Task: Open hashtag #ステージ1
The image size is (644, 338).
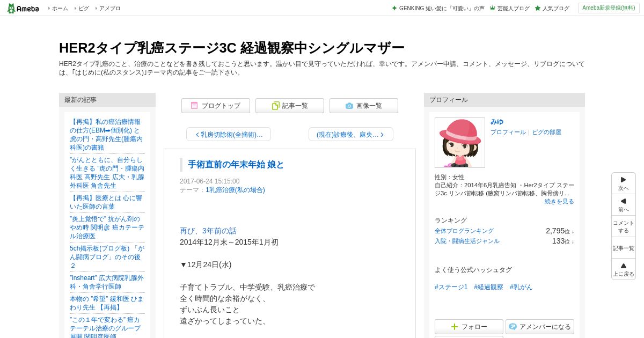Action: pyautogui.click(x=451, y=287)
